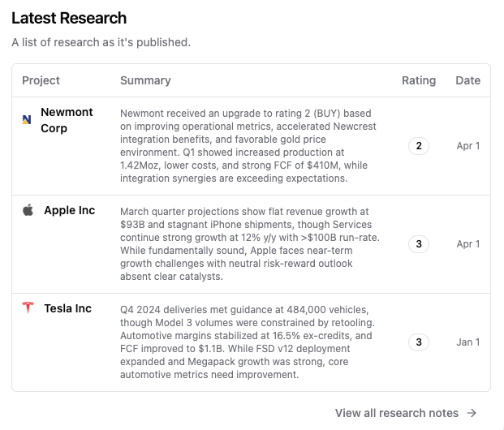Click the Apple logo icon
Image resolution: width=504 pixels, height=430 pixels.
(28, 210)
